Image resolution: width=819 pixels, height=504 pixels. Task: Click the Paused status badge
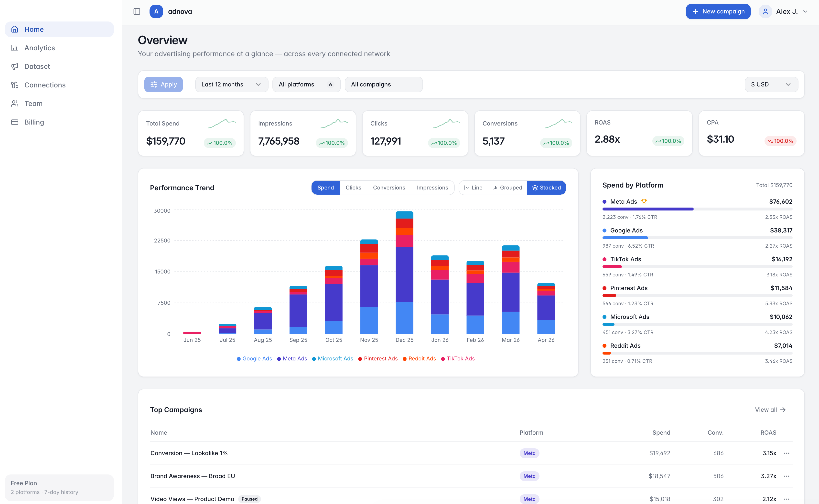coord(249,499)
